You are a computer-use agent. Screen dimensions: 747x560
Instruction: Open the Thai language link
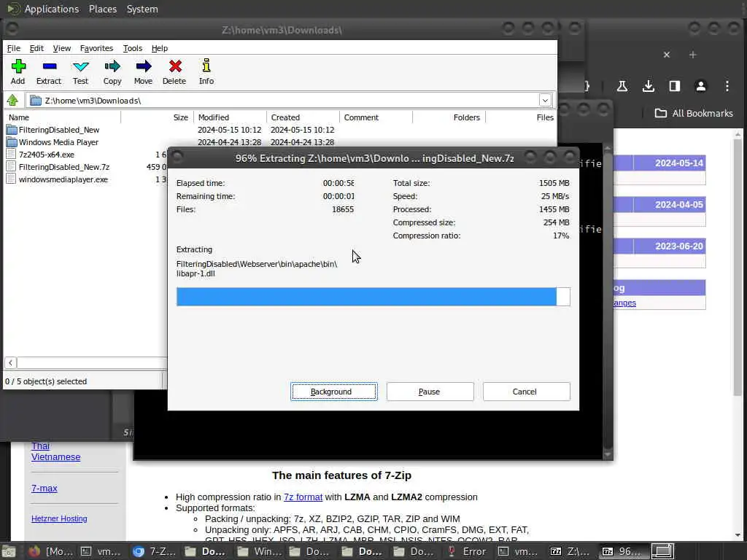pos(41,446)
